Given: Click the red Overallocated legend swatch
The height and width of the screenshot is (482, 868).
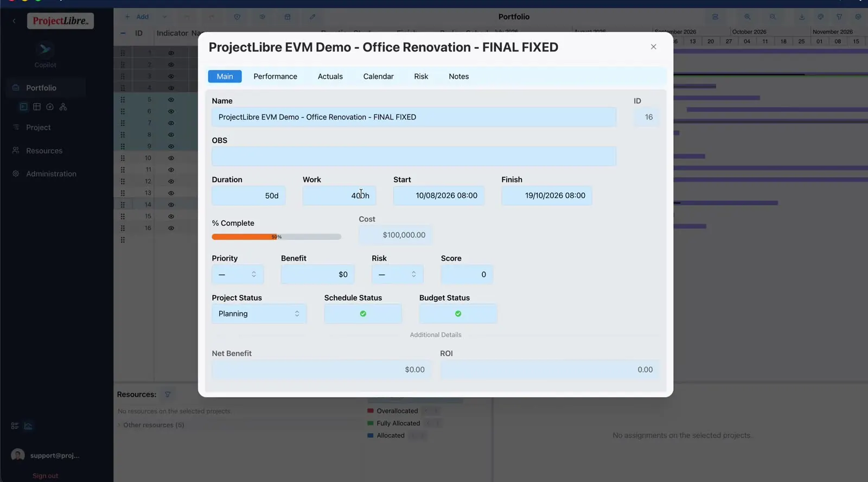Looking at the screenshot, I should click(x=371, y=411).
